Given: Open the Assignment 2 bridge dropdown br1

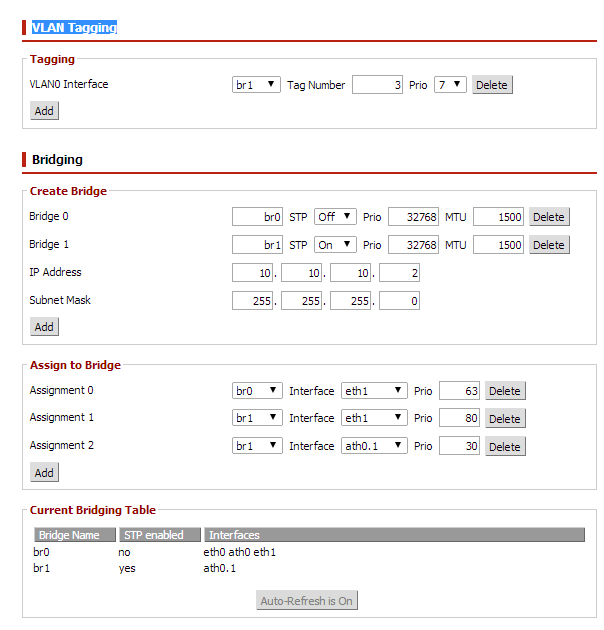Looking at the screenshot, I should tap(257, 446).
